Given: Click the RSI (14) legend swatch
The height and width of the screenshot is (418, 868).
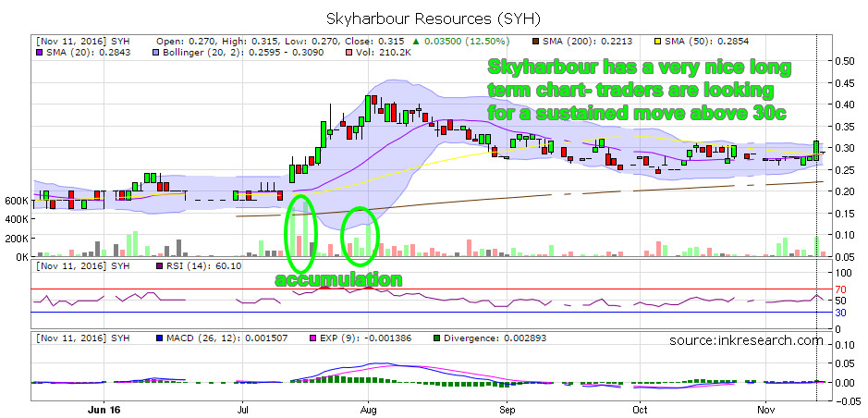Looking at the screenshot, I should pos(160,266).
